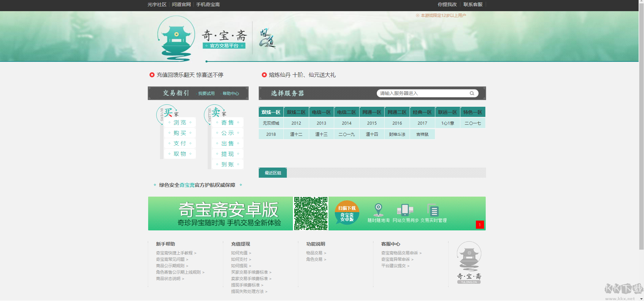
Task: Click the orange 扫描下载 badge
Action: 347,212
